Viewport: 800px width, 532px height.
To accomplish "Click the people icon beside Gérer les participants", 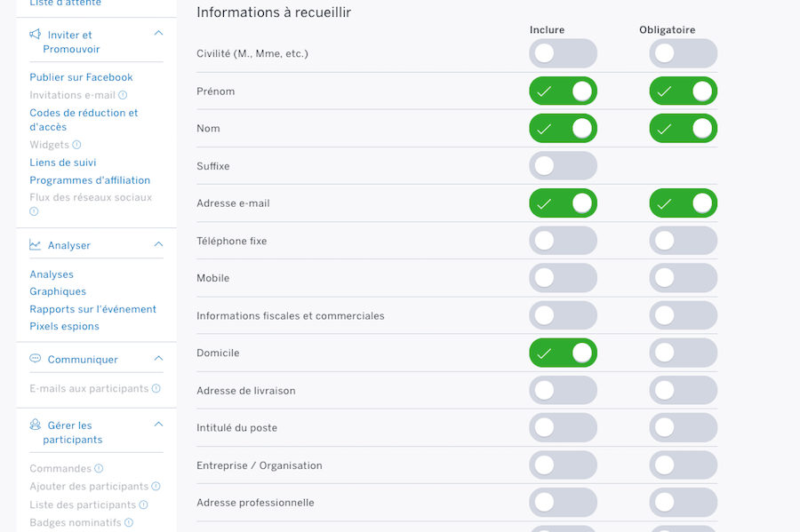I will tap(36, 425).
